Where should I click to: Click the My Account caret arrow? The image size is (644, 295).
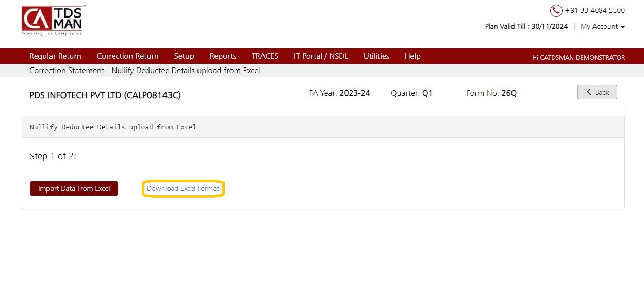[623, 27]
